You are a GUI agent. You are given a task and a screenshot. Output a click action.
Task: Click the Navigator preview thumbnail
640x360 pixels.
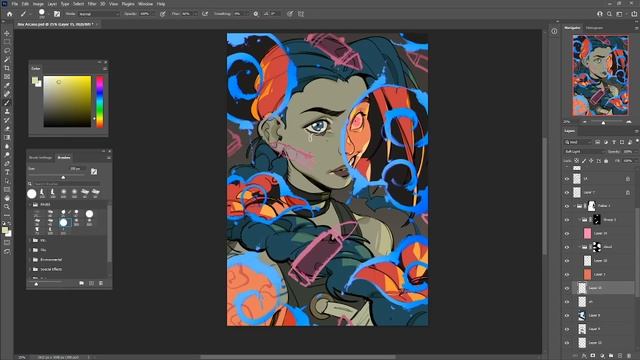[x=600, y=76]
